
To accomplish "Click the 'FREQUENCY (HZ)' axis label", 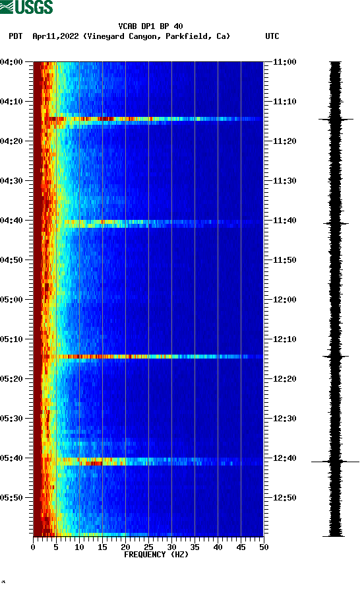I will click(x=156, y=555).
